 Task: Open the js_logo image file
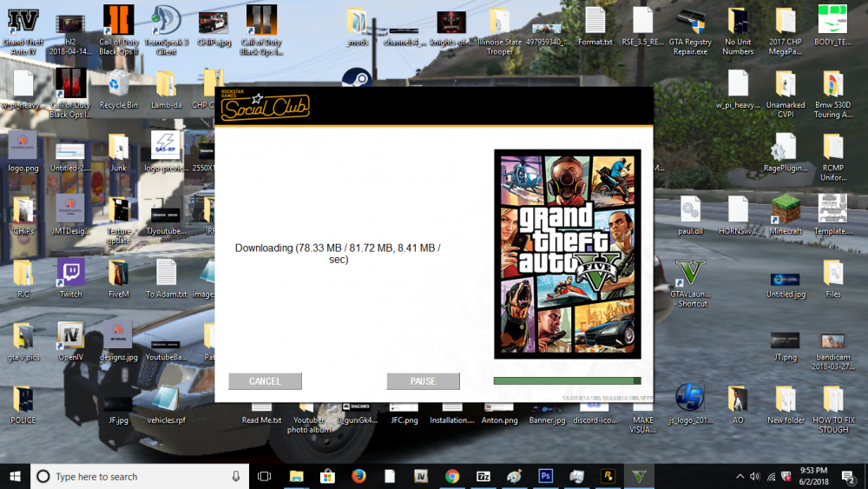pos(690,403)
